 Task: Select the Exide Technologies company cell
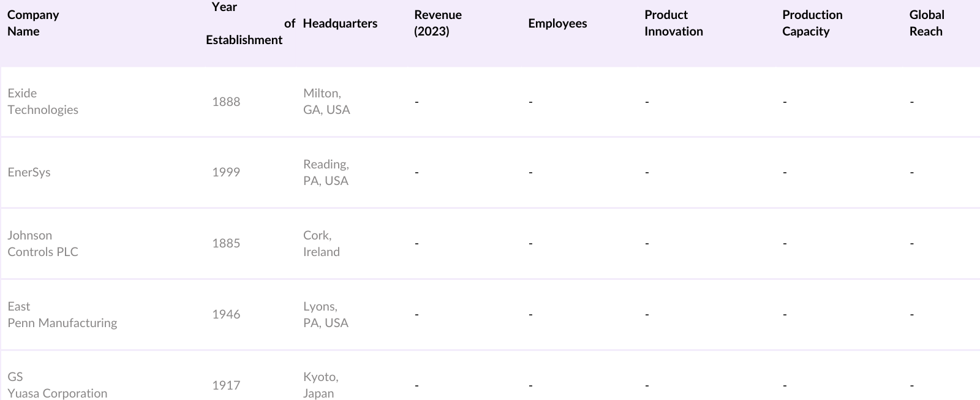click(43, 102)
